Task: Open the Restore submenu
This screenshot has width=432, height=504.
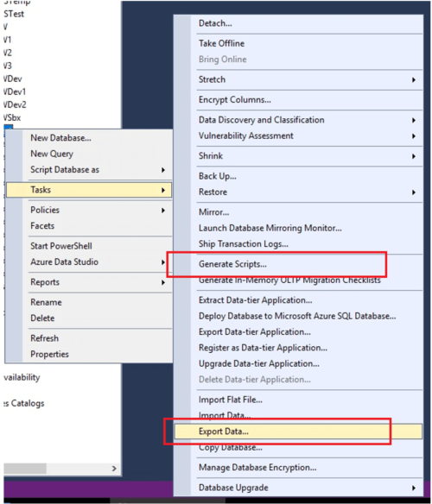Action: [x=298, y=192]
